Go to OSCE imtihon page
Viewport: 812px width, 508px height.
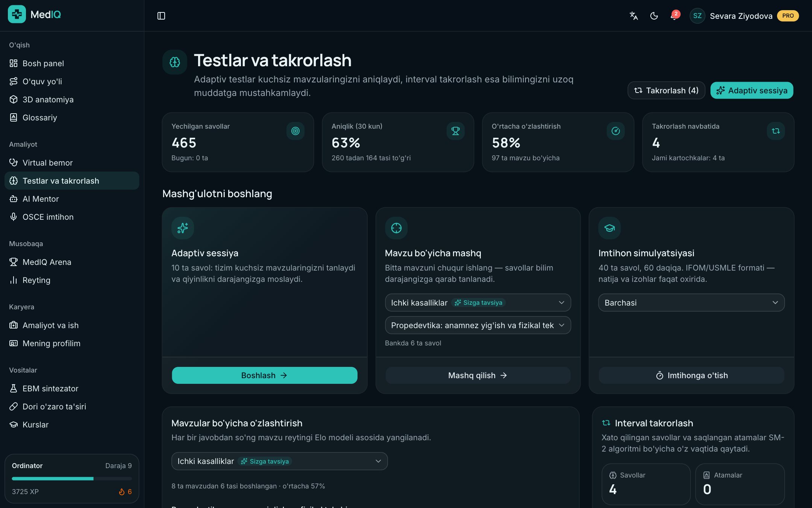(x=72, y=217)
